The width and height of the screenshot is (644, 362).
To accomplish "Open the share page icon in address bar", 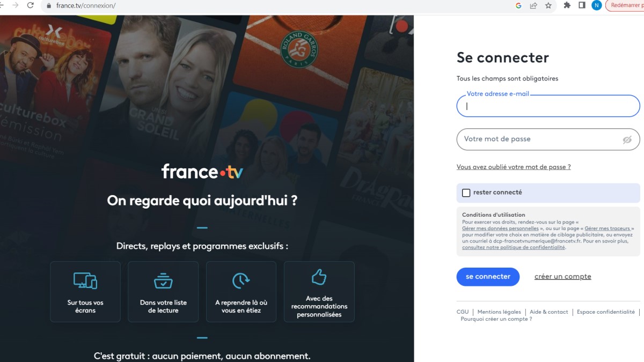I will point(533,5).
